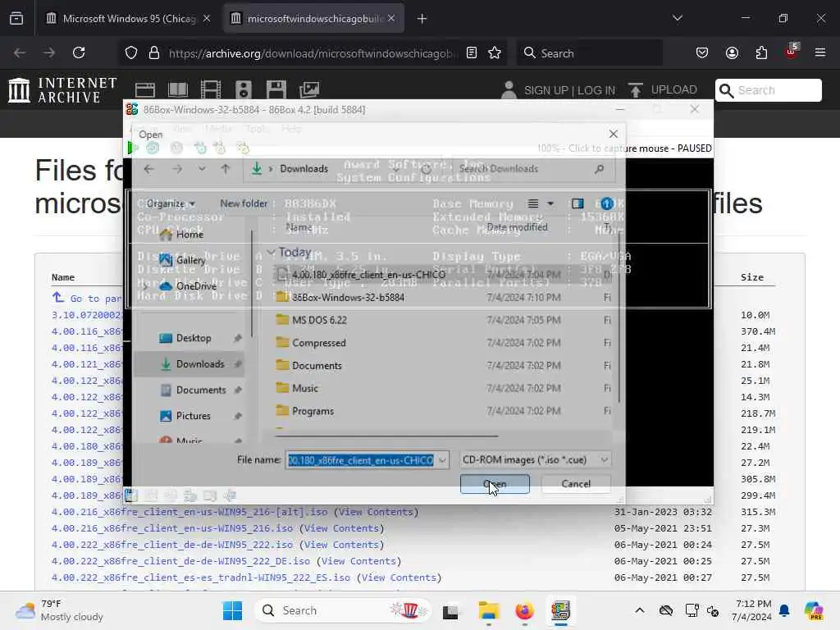Close the Open file dialog

(x=614, y=134)
